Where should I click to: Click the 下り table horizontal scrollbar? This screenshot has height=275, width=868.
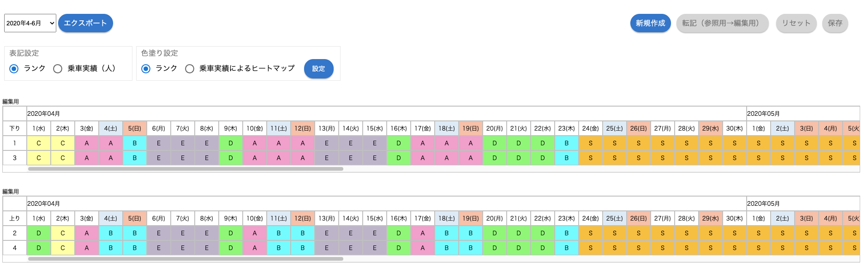(186, 169)
